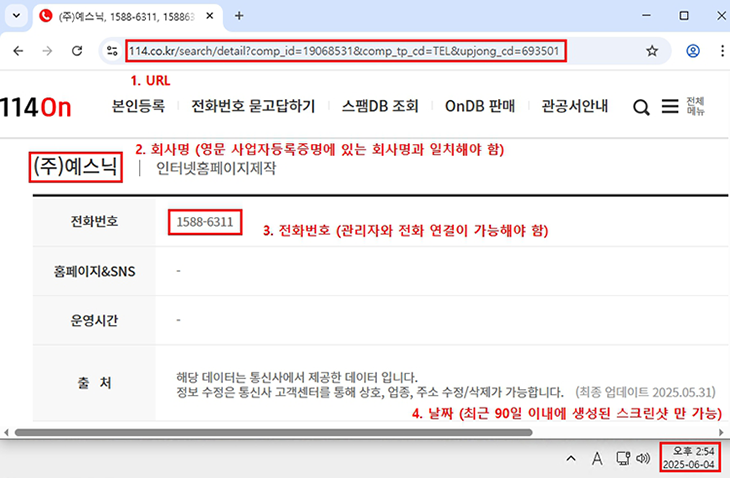
Task: Click the 운영시간 row label
Action: (x=95, y=320)
